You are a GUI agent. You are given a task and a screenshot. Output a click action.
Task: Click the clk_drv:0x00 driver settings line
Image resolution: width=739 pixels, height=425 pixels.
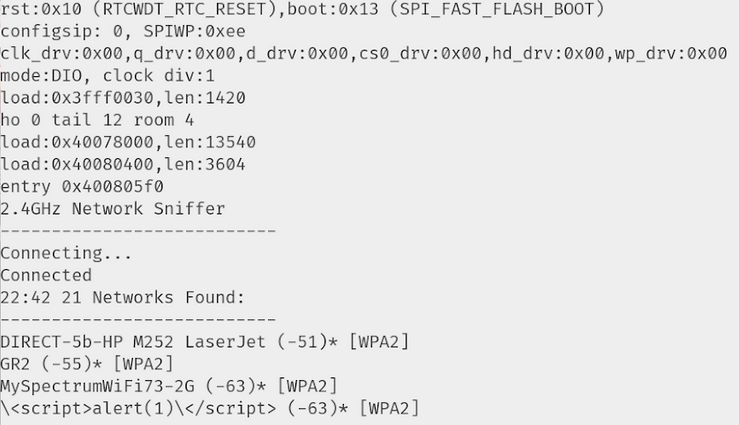[x=364, y=53]
